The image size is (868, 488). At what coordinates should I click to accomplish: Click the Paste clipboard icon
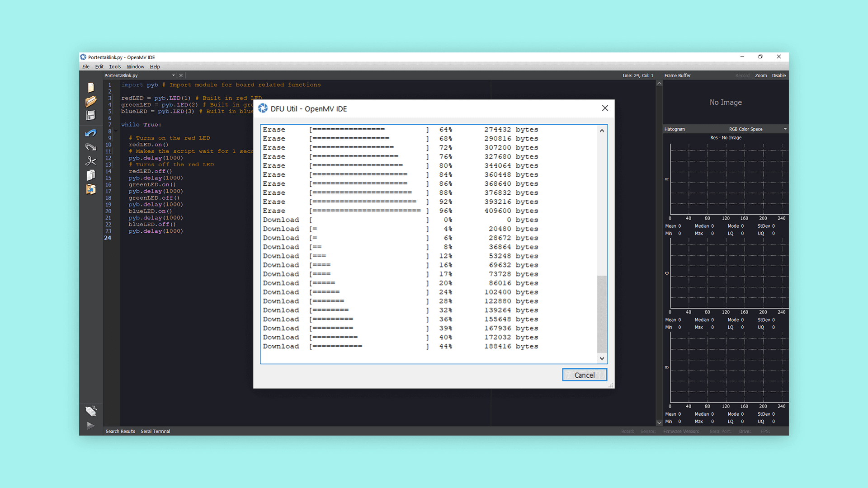click(x=91, y=189)
